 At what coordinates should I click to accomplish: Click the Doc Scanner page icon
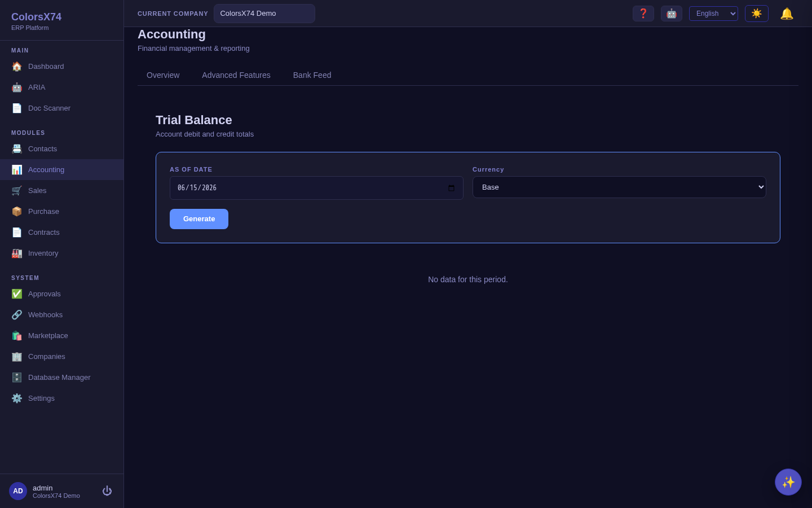tap(17, 108)
